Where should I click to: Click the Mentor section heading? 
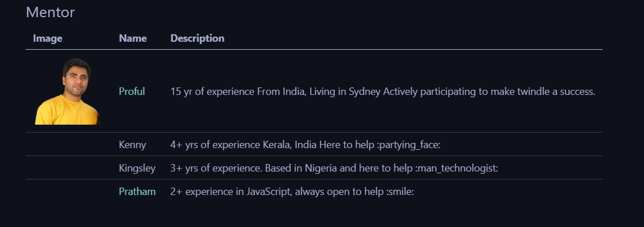(x=50, y=13)
